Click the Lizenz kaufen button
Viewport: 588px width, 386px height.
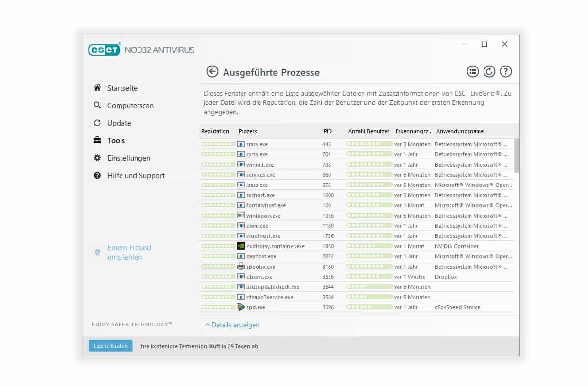[x=110, y=346]
